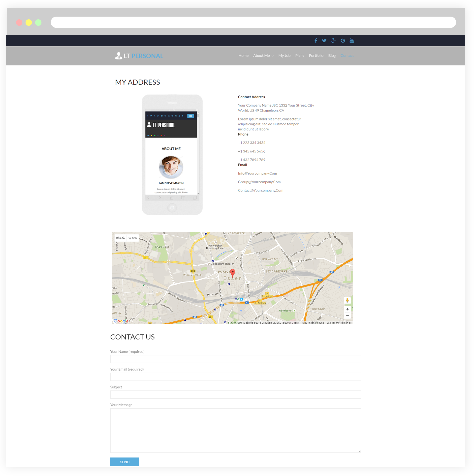
Task: Switch map to Bản đồ view
Action: pos(120,238)
